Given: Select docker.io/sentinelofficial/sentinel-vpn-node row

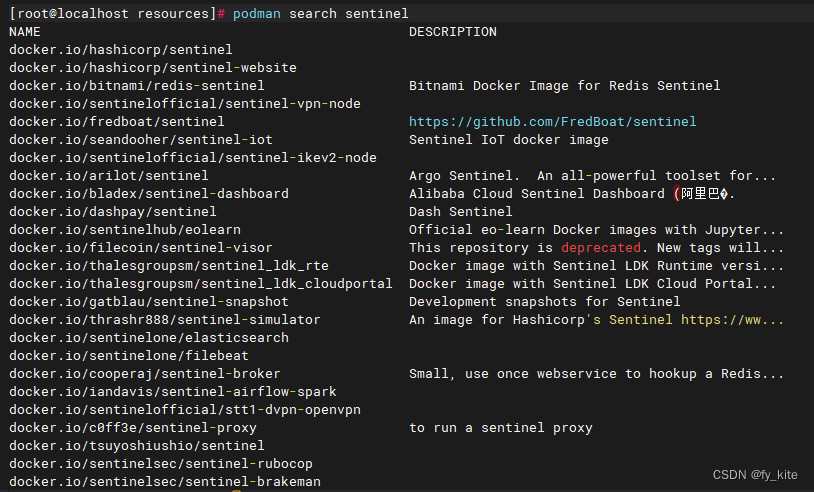Looking at the screenshot, I should tap(185, 104).
